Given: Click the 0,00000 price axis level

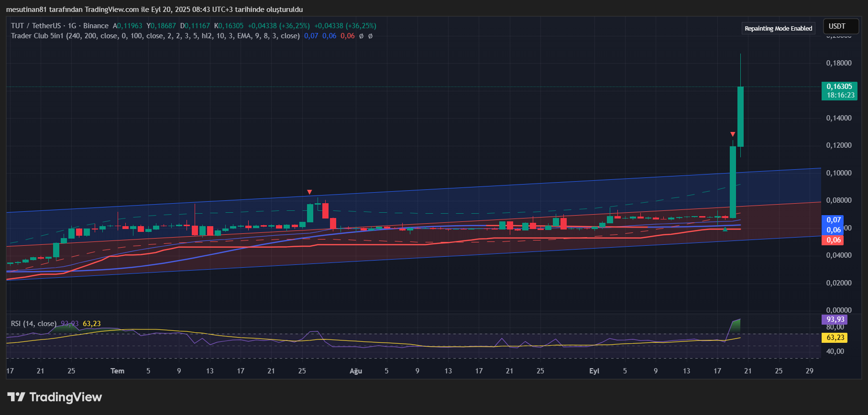Looking at the screenshot, I should pyautogui.click(x=839, y=310).
